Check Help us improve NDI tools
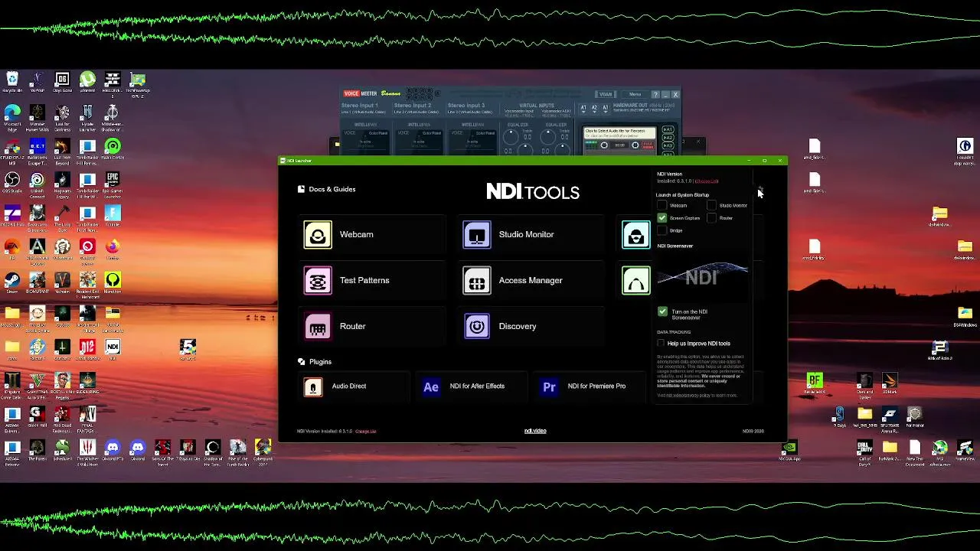The width and height of the screenshot is (980, 551). click(661, 344)
